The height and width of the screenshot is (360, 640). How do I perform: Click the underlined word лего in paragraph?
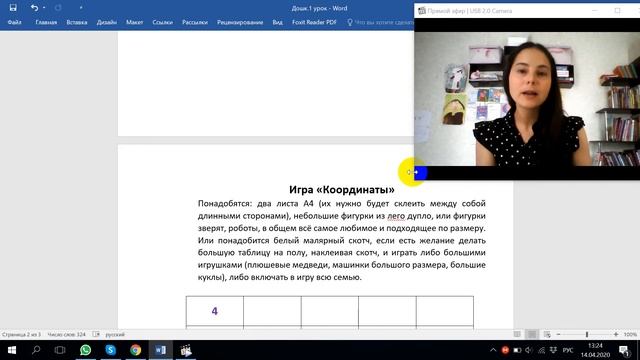(396, 216)
